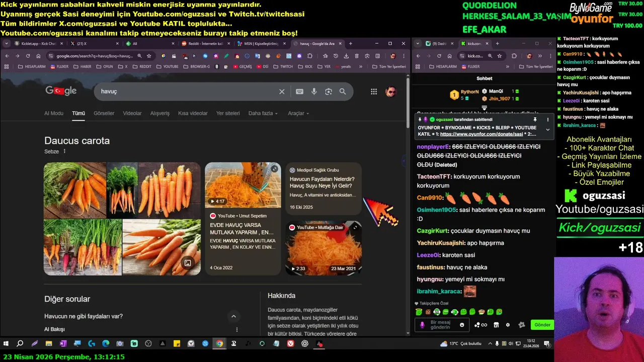Select the AI Modu tab
Image resolution: width=644 pixels, height=362 pixels.
click(x=54, y=114)
